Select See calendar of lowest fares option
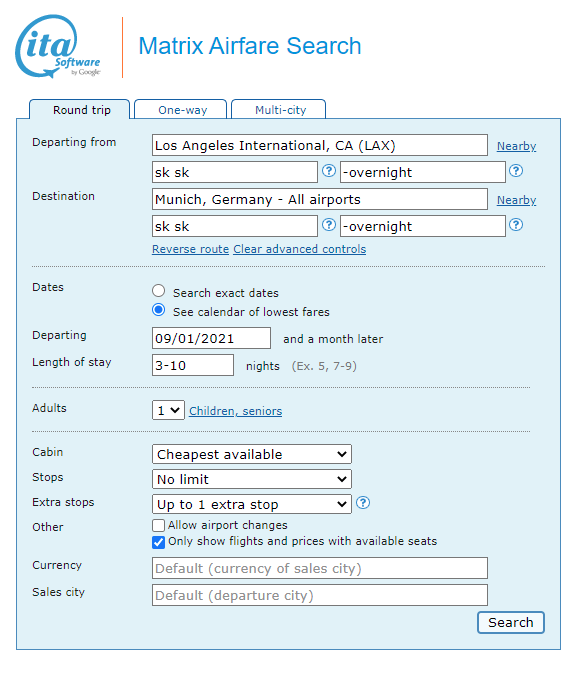This screenshot has width=572, height=673. [x=158, y=310]
